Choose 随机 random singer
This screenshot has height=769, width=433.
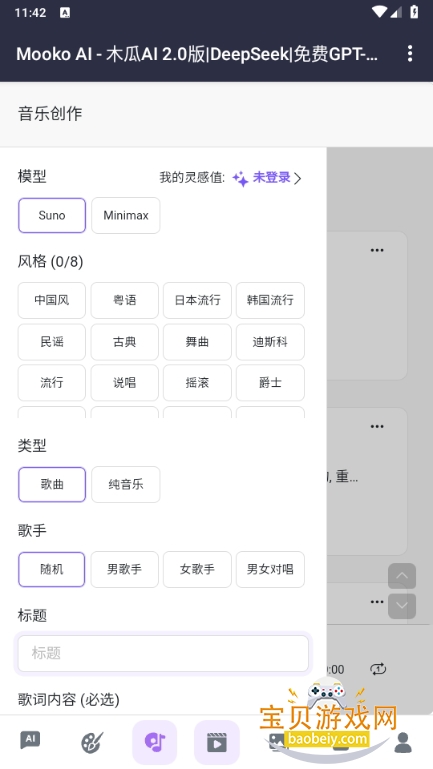click(x=51, y=569)
